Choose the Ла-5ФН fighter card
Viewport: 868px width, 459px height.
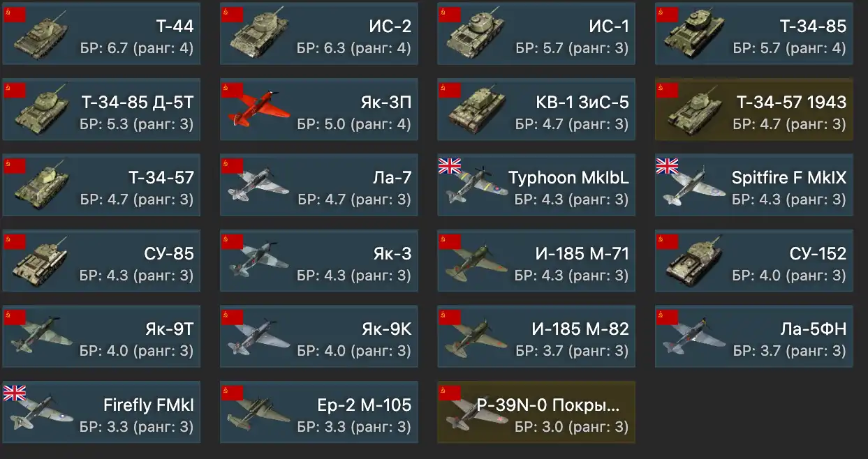coord(754,336)
